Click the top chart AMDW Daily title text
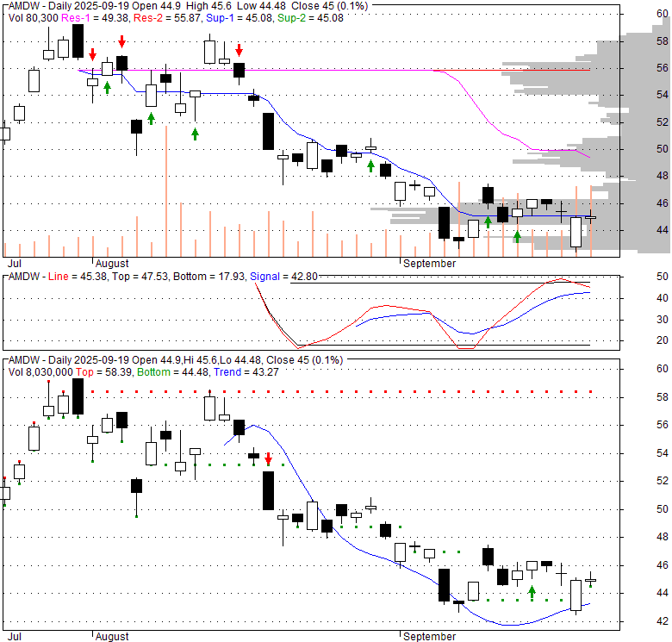Viewport: 672px width, 642px height. click(188, 6)
